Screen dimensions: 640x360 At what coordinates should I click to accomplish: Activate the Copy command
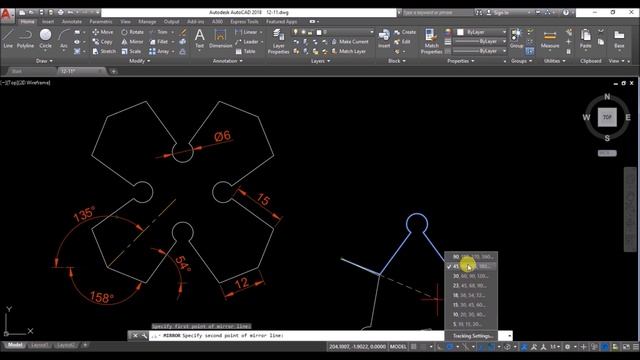pyautogui.click(x=102, y=42)
